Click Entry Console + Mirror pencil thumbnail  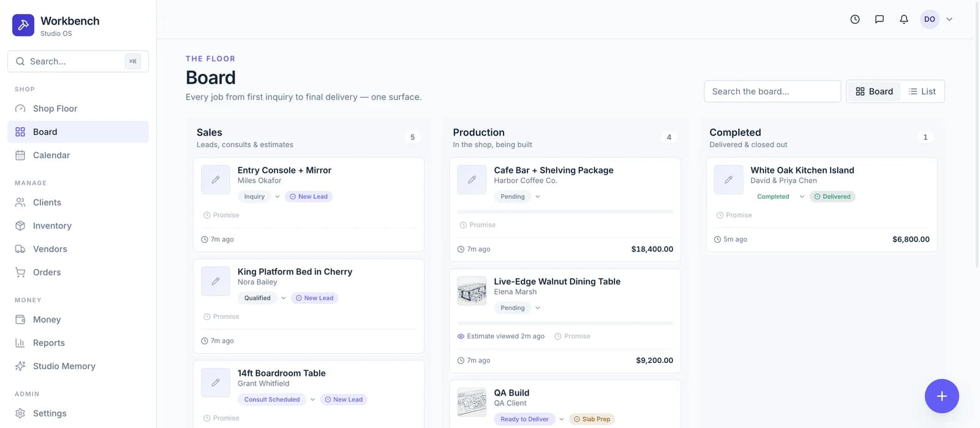point(216,180)
